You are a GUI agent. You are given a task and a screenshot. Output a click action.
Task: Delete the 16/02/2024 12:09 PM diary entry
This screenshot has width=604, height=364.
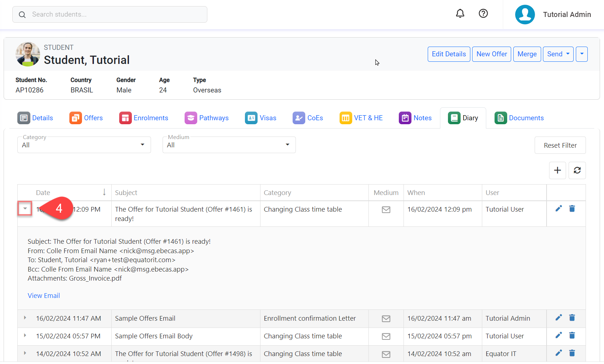coord(572,208)
